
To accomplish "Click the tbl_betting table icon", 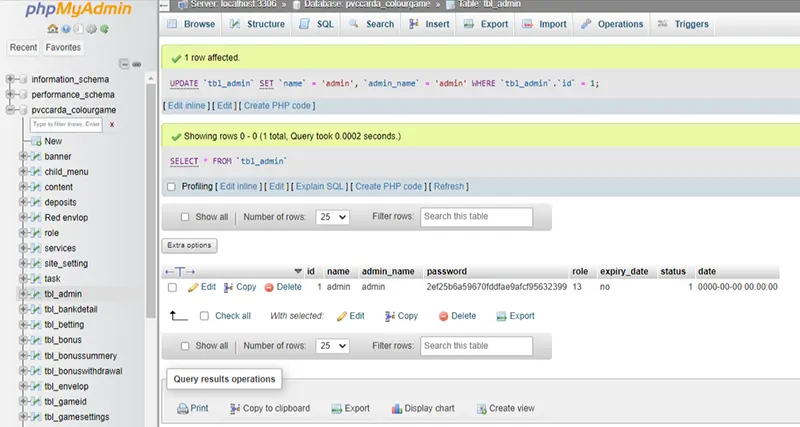I will [x=36, y=324].
